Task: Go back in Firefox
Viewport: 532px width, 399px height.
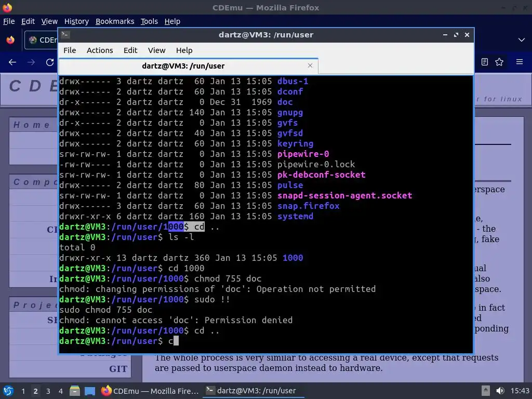Action: 12,62
